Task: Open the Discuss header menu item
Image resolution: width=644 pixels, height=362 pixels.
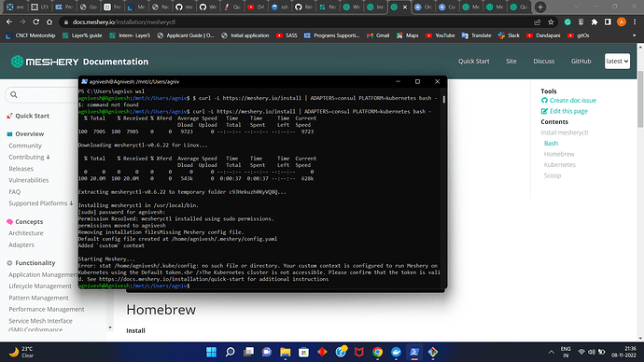Action: point(544,62)
